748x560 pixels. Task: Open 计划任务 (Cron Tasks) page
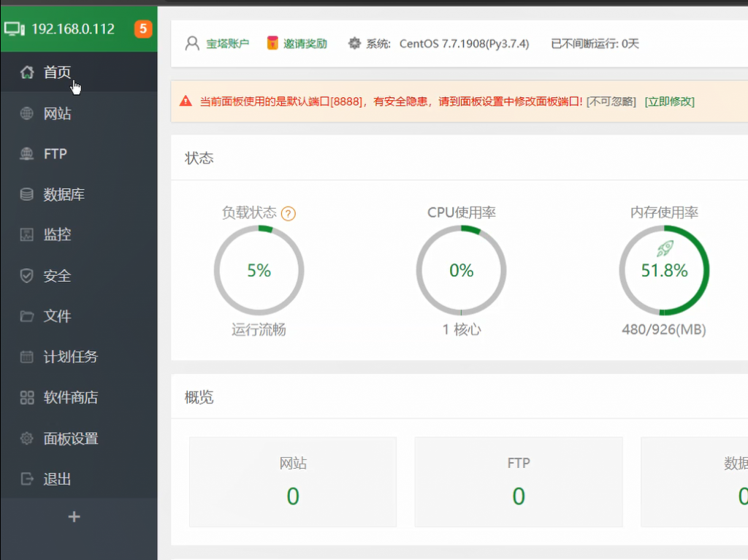67,357
